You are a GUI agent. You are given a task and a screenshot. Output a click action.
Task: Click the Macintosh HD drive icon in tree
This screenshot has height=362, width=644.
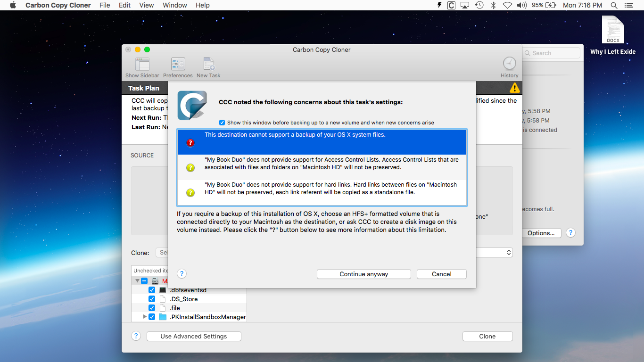tap(155, 281)
